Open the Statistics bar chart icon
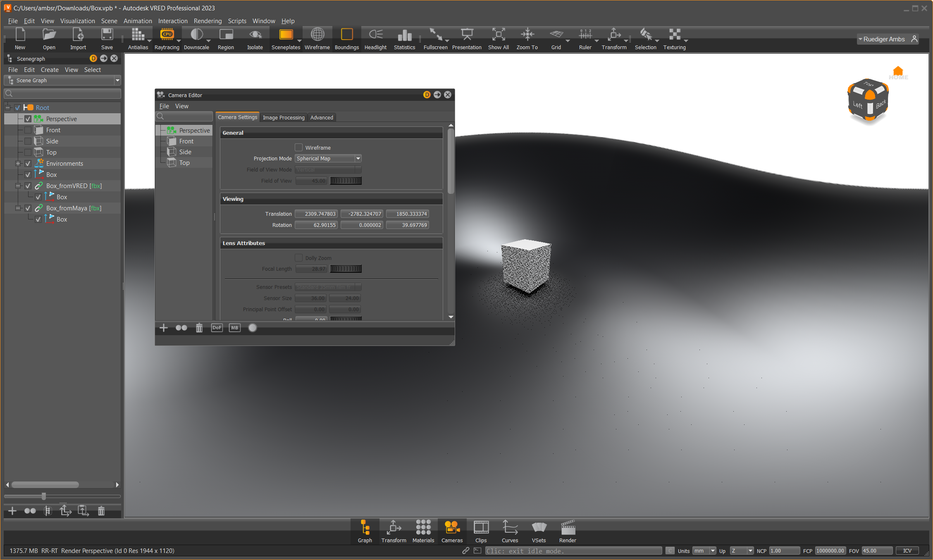The height and width of the screenshot is (560, 933). click(404, 35)
